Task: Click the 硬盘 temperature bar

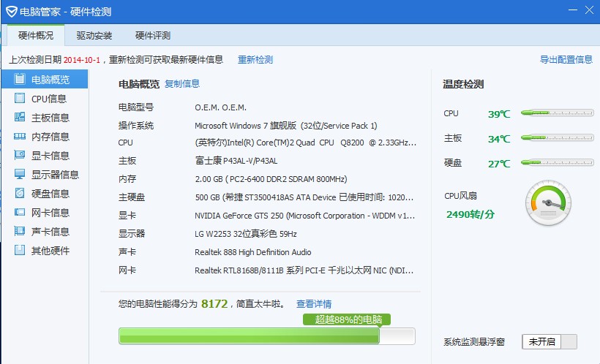Action: [558, 162]
